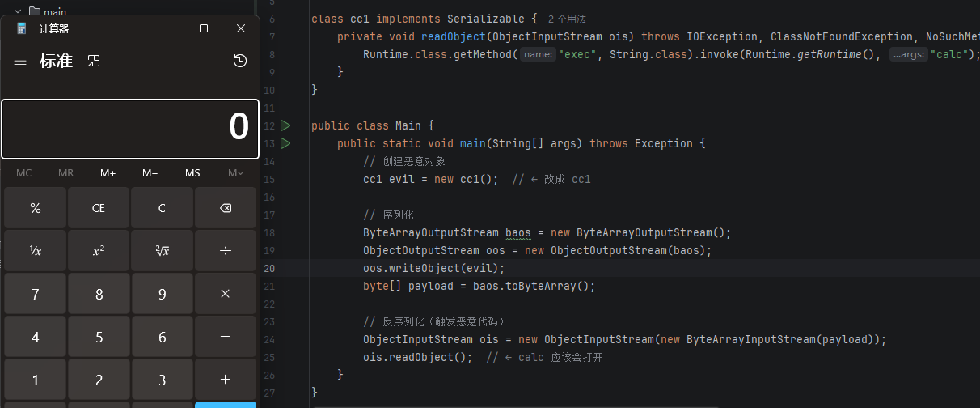Click 'evil' variable on line 15
The height and width of the screenshot is (408, 980).
[402, 179]
